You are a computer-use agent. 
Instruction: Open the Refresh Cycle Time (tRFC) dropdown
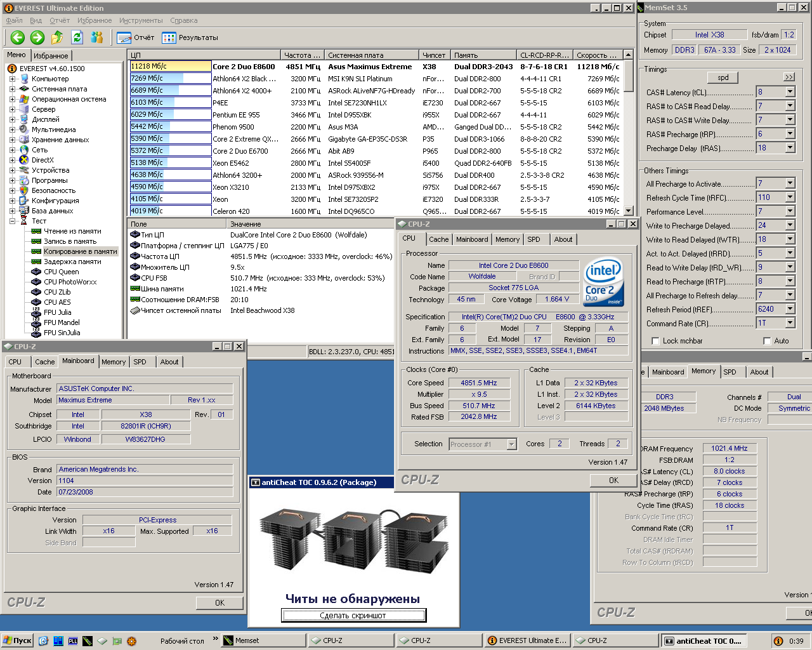point(790,197)
